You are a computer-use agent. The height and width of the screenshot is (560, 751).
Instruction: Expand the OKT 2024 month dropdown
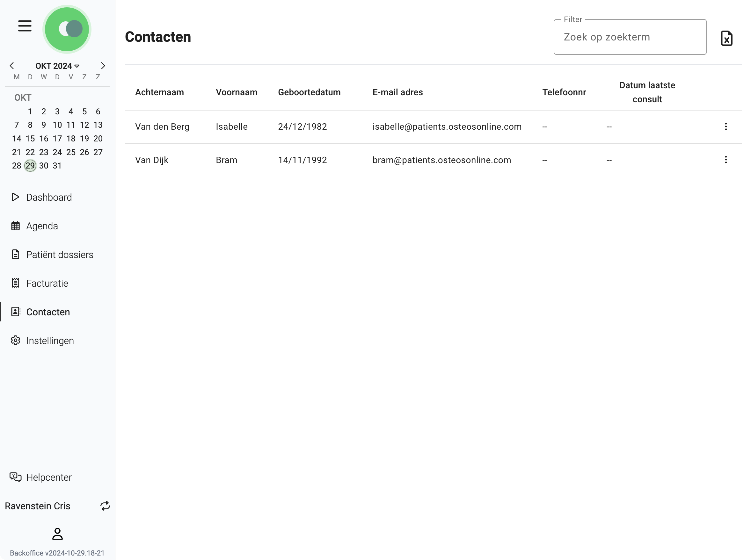coord(57,66)
